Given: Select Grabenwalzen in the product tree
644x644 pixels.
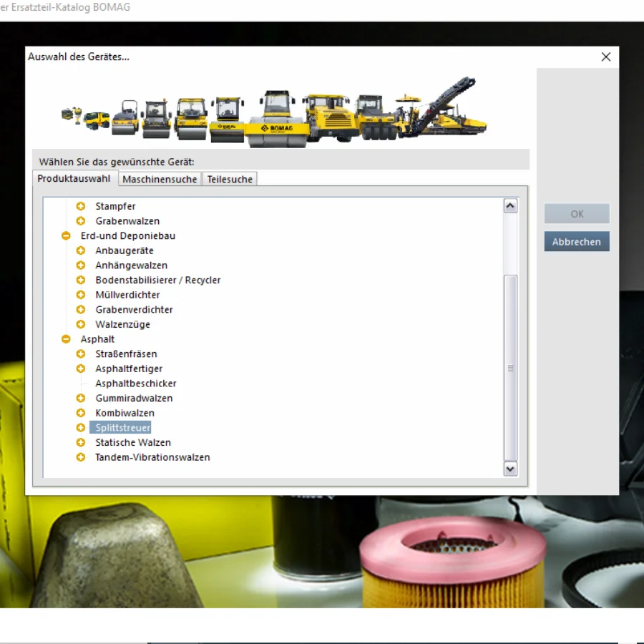Looking at the screenshot, I should pyautogui.click(x=127, y=221).
